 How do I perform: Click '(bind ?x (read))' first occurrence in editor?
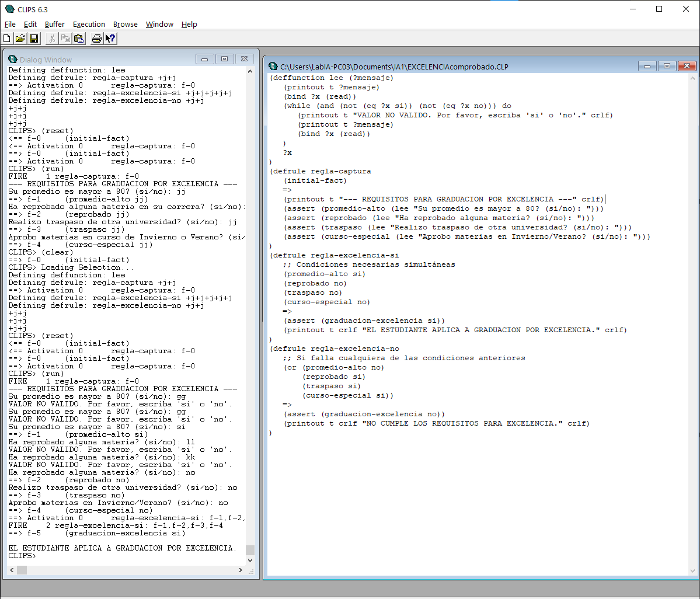(320, 96)
